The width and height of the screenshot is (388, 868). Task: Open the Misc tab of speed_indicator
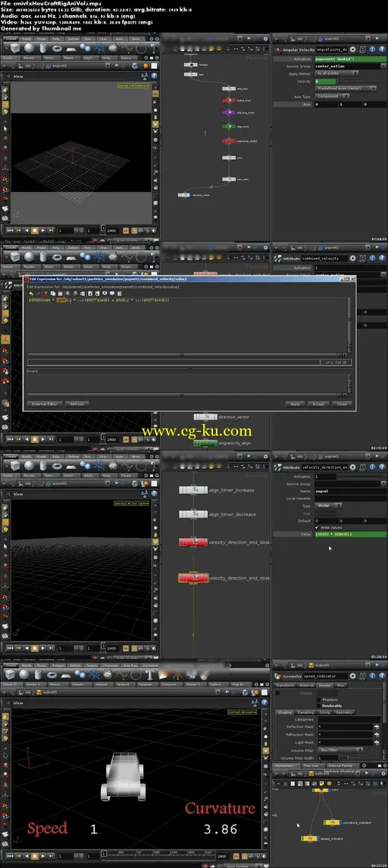click(342, 685)
